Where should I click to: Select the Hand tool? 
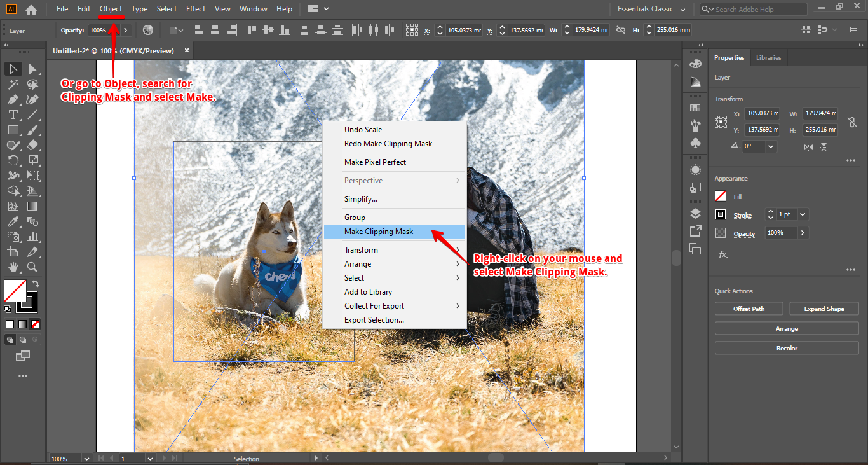(13, 267)
